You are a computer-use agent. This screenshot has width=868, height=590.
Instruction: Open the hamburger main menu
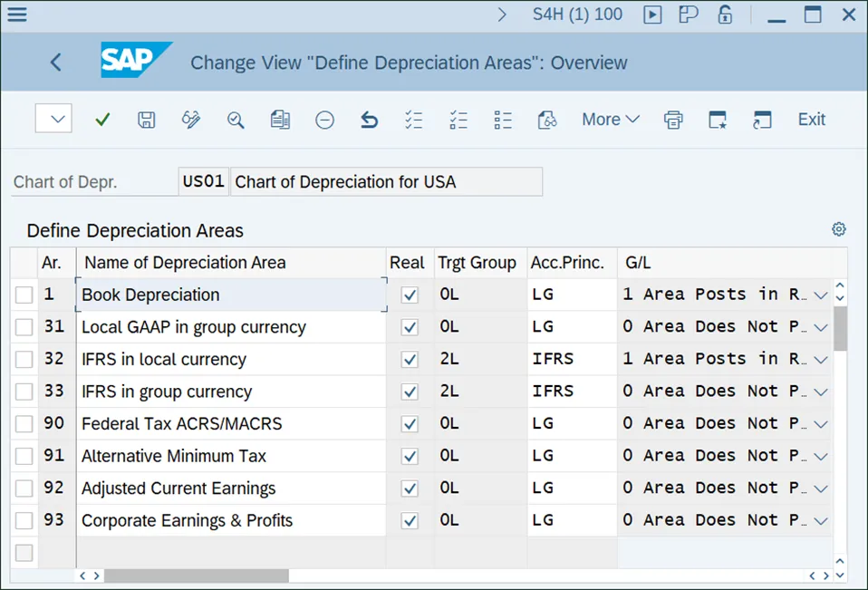point(16,15)
